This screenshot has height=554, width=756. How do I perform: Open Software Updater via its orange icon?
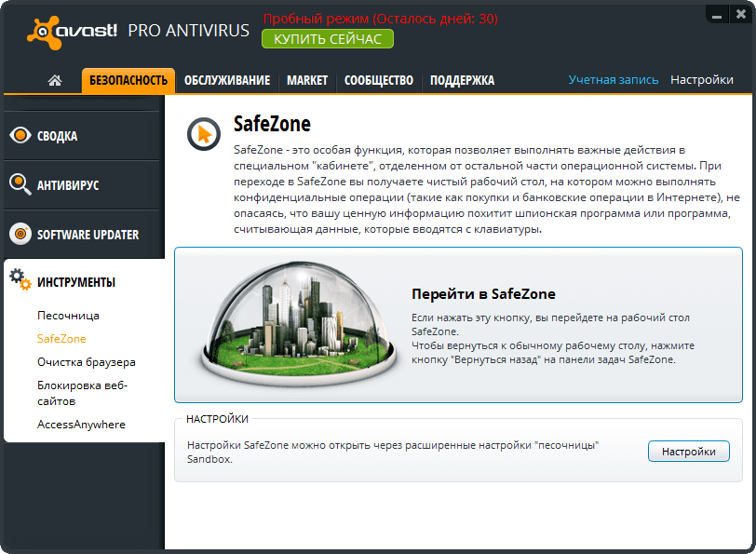click(20, 234)
